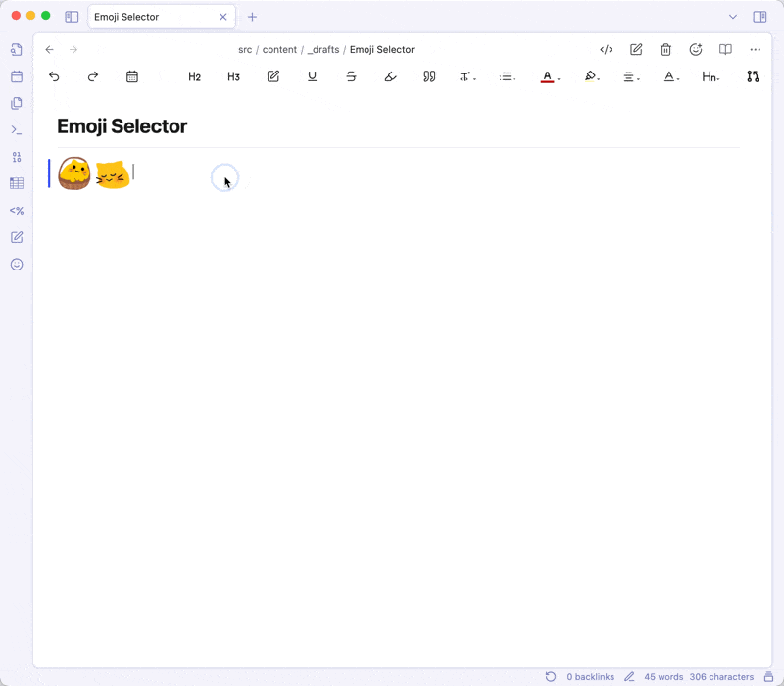Click the _drafts breadcrumb folder
This screenshot has height=686, width=784.
(323, 50)
